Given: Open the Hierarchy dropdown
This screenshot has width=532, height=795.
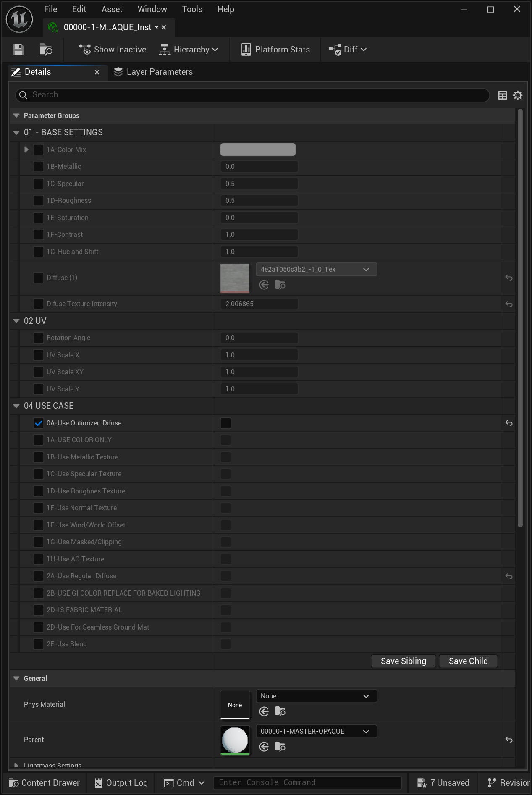Looking at the screenshot, I should (x=189, y=50).
